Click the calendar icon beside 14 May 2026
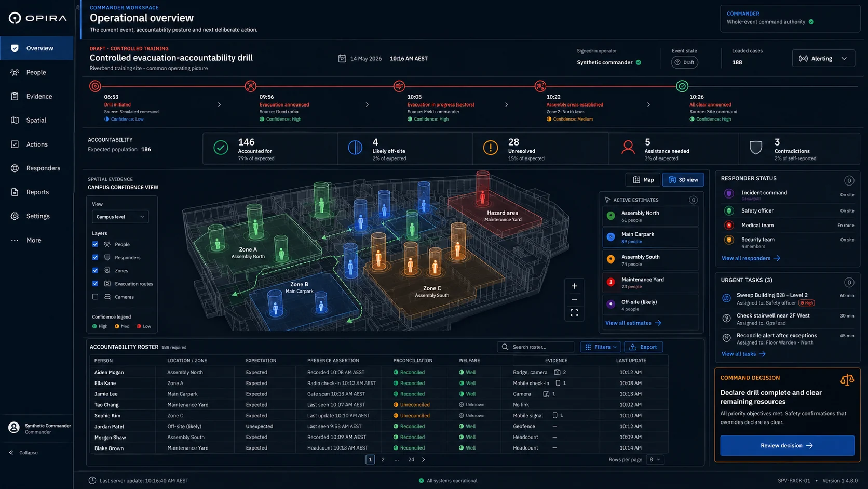The width and height of the screenshot is (868, 489). [x=342, y=58]
